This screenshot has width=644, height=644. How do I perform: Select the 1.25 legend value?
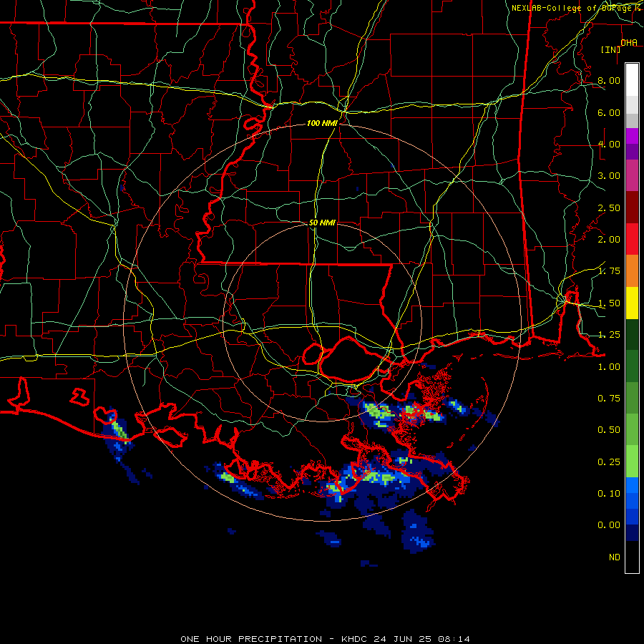pyautogui.click(x=609, y=335)
